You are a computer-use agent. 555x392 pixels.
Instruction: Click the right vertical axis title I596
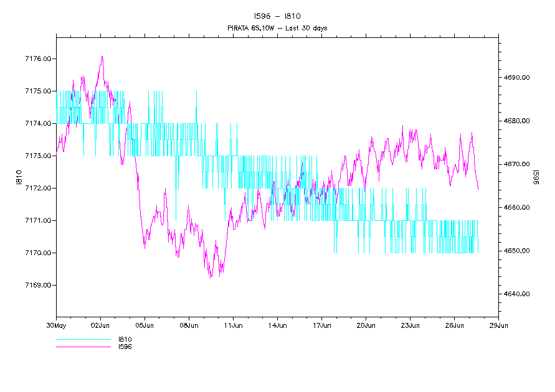[x=536, y=177]
